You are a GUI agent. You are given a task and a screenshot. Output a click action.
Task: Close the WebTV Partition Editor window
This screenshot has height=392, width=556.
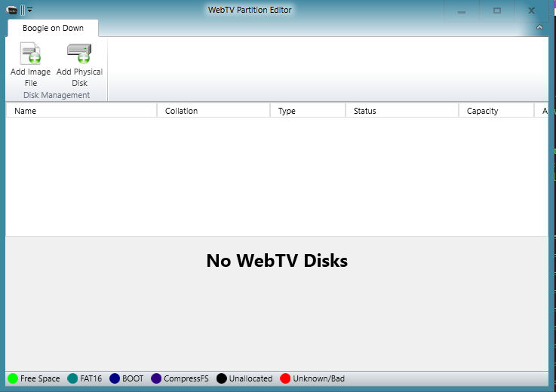coord(531,11)
